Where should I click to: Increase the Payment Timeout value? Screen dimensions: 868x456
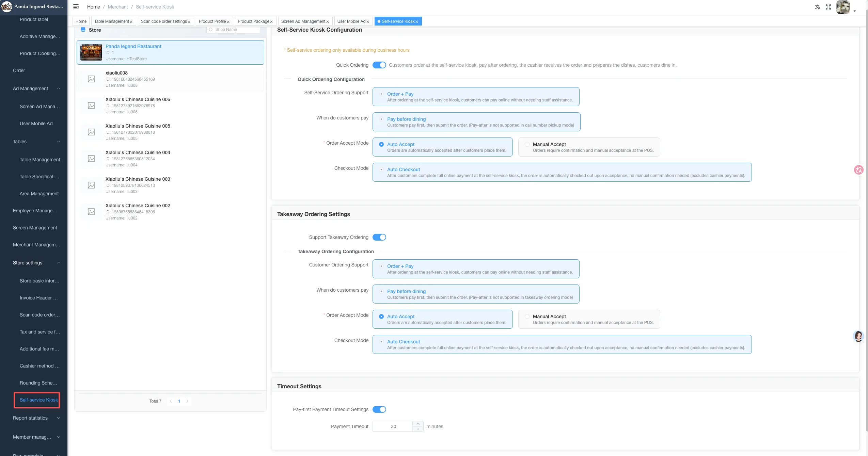[418, 424]
